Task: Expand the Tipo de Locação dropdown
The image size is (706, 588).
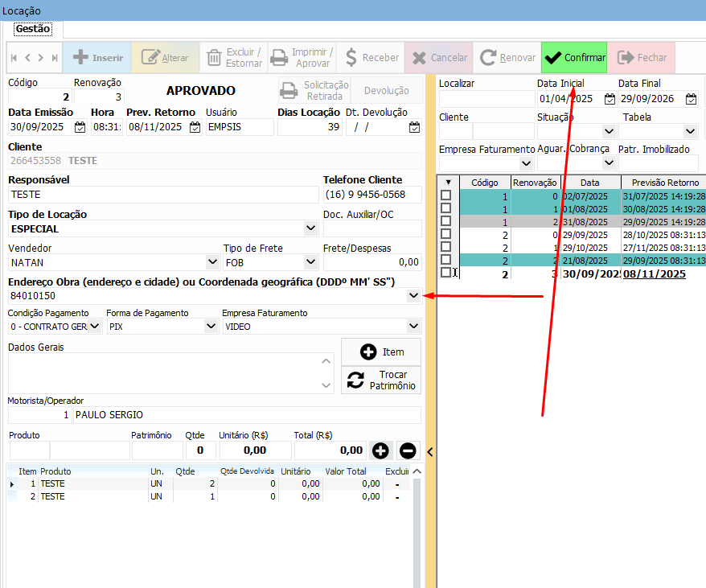Action: click(x=311, y=228)
